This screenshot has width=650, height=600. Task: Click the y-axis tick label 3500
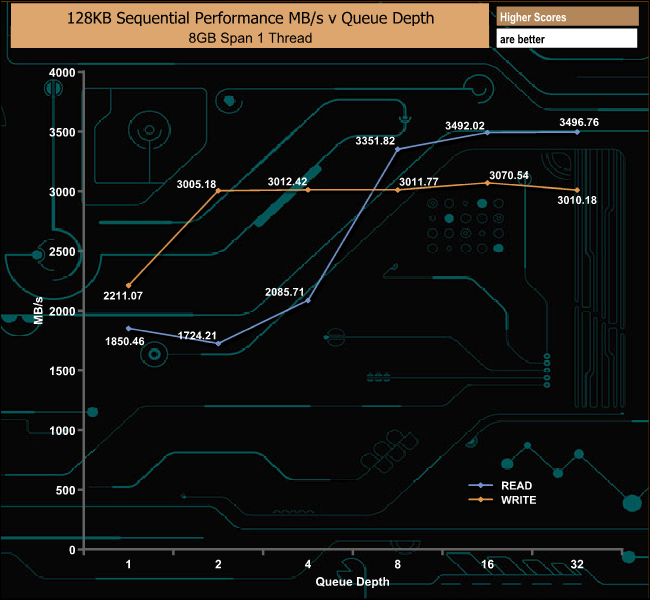click(62, 132)
